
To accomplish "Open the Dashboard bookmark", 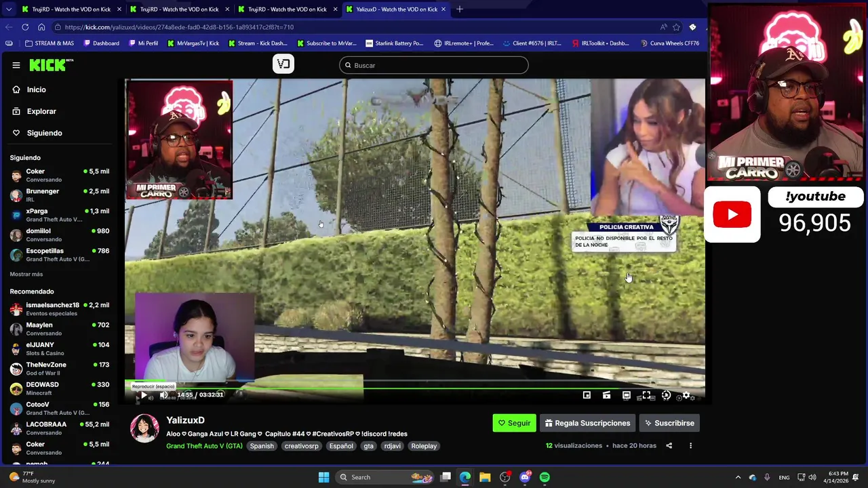I will point(101,43).
